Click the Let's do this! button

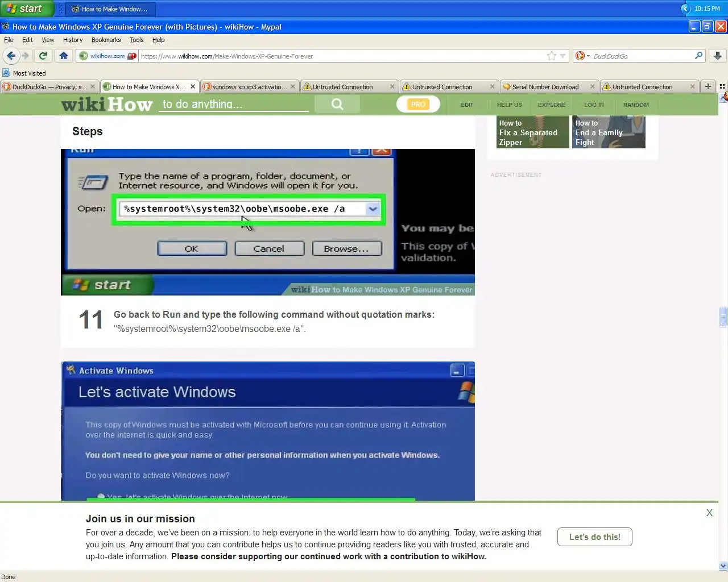[594, 537]
